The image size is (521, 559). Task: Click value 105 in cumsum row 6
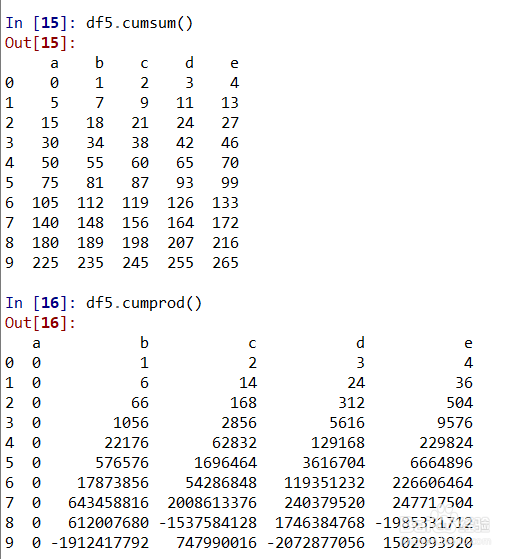pyautogui.click(x=45, y=203)
